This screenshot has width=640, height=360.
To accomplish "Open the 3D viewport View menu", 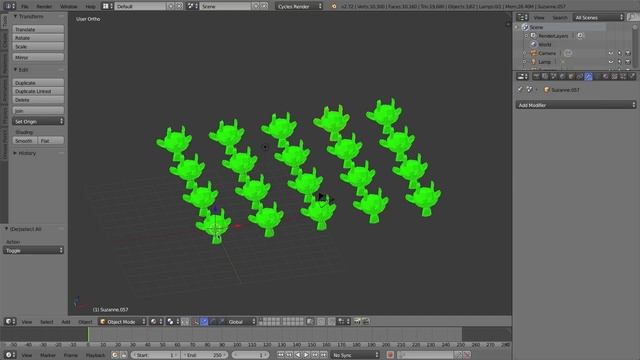I will [x=27, y=322].
